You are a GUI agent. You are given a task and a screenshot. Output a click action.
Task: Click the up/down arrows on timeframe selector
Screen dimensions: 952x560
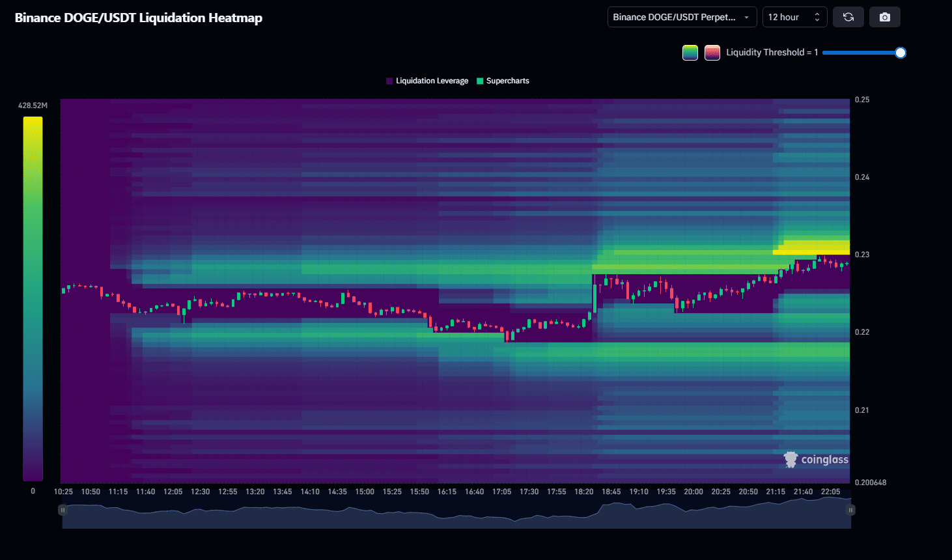(817, 17)
